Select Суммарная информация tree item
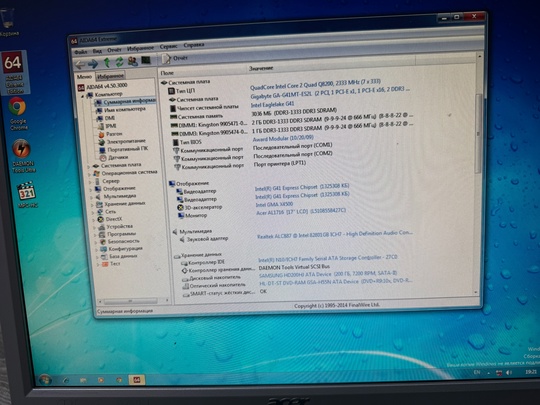This screenshot has width=540, height=405. [125, 102]
